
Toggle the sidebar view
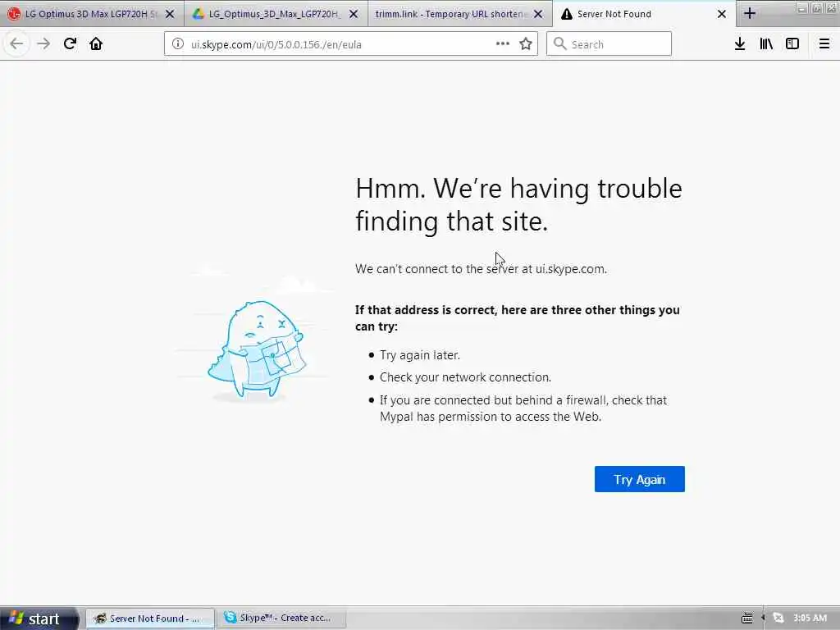[x=792, y=44]
